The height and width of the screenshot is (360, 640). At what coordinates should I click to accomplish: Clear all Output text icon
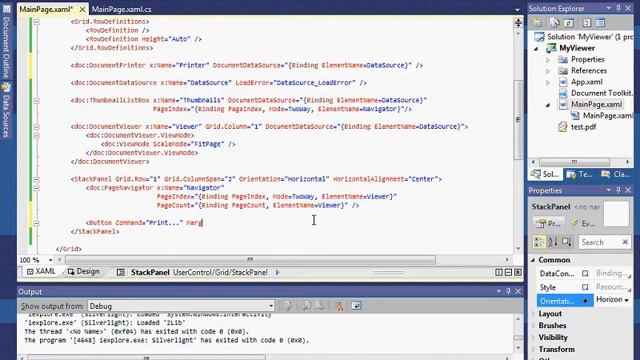[x=340, y=306]
